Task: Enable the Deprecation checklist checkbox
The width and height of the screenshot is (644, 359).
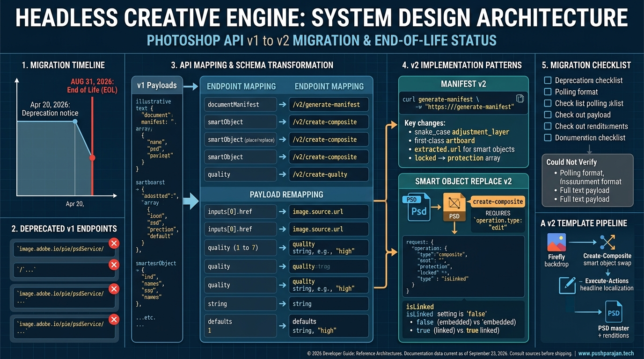Action: pyautogui.click(x=548, y=80)
